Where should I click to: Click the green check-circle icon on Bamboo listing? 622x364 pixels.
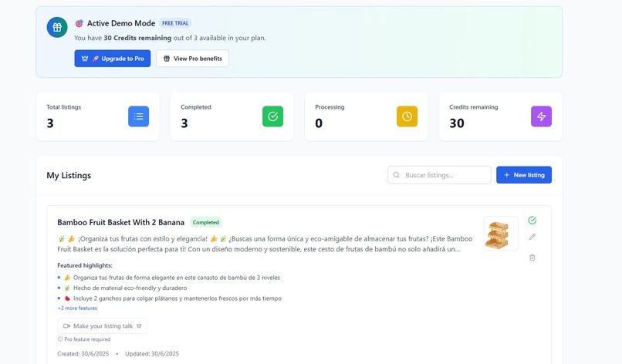[532, 220]
